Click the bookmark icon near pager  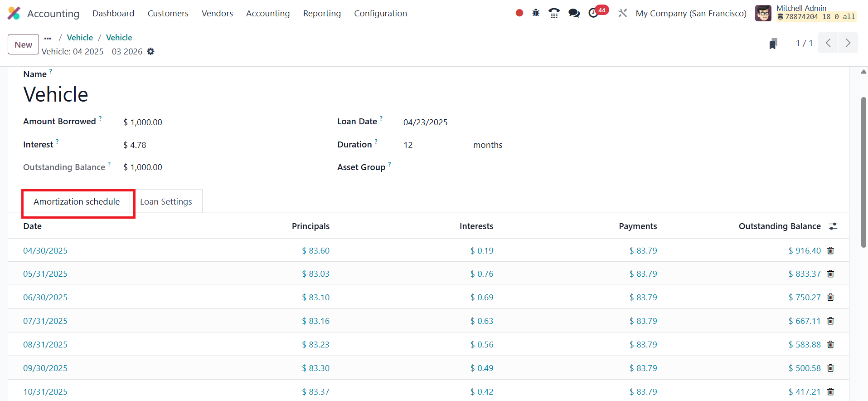[x=773, y=44]
